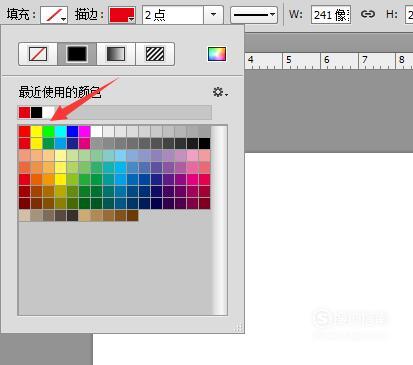Image resolution: width=413 pixels, height=365 pixels.
Task: Choose the magenta swatch in top row
Action: click(84, 131)
